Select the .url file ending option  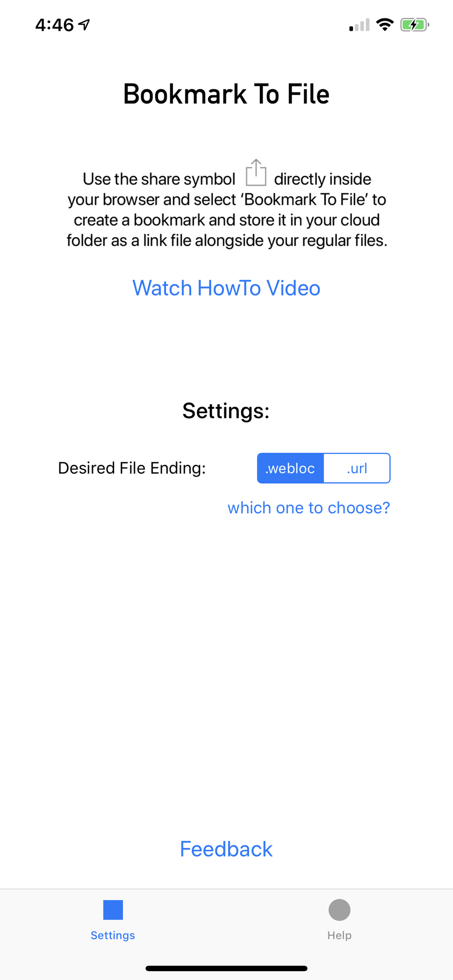tap(357, 468)
